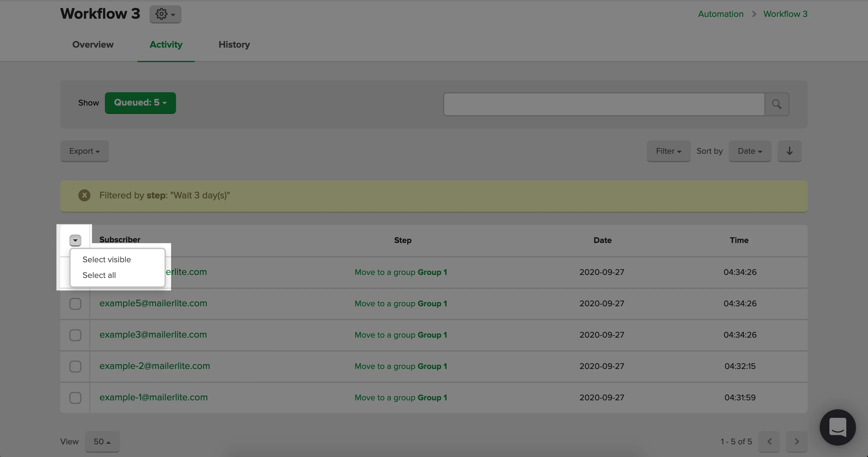The image size is (868, 457).
Task: Choose Select visible from the menu
Action: (106, 260)
